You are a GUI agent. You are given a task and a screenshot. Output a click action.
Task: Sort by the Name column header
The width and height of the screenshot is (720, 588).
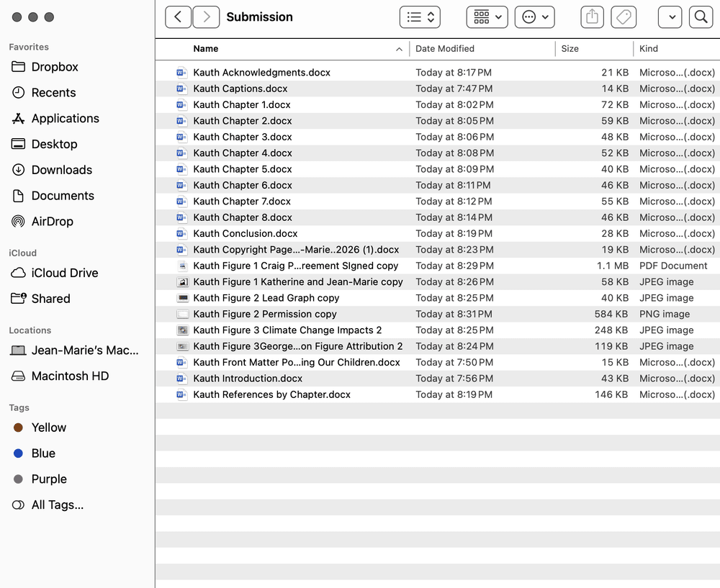pos(206,49)
